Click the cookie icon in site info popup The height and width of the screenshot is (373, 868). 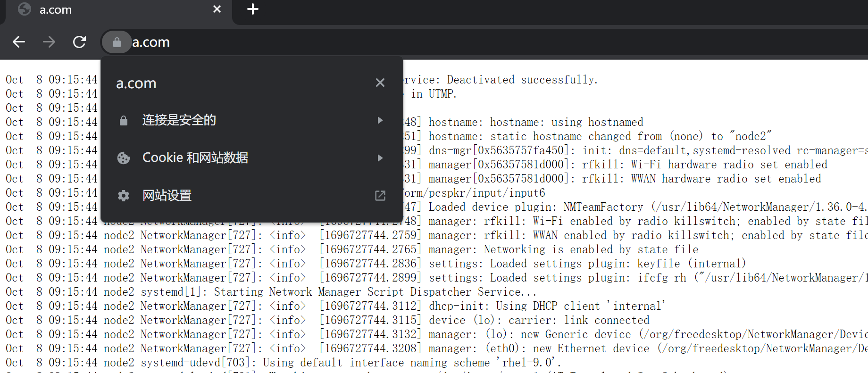(124, 158)
